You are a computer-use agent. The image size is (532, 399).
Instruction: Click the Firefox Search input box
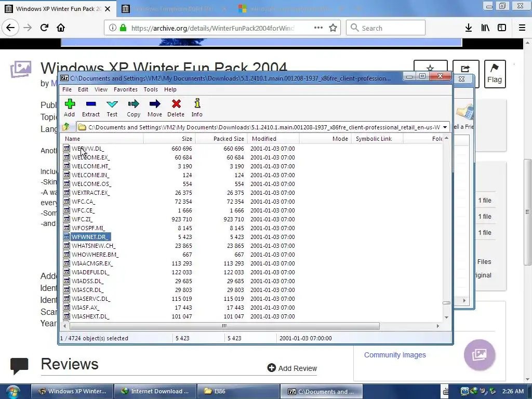tap(386, 28)
